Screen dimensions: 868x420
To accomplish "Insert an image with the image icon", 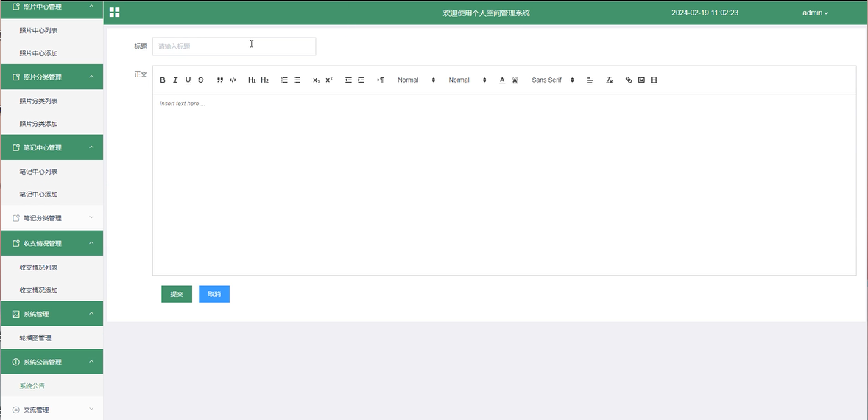I will [x=641, y=80].
